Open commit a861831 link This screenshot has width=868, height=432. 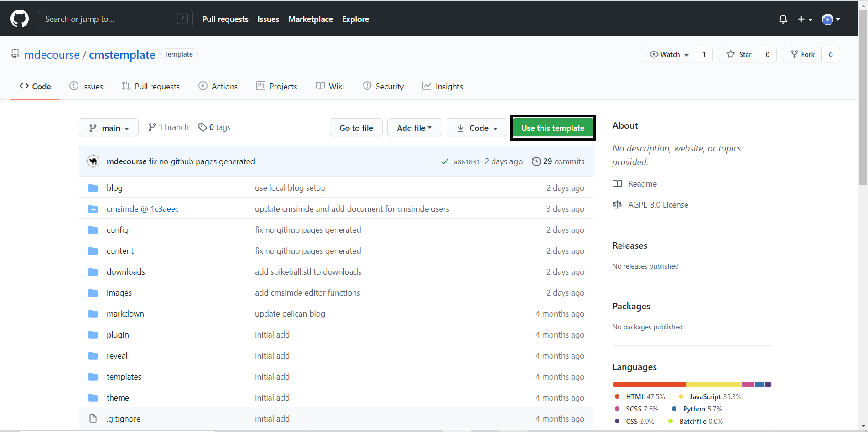tap(467, 162)
